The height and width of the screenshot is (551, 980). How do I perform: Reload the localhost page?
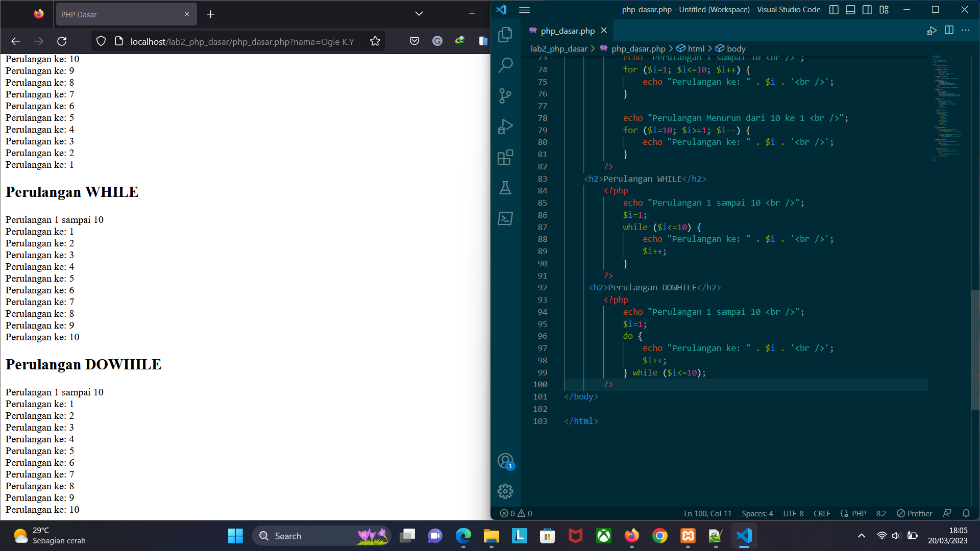coord(62,41)
